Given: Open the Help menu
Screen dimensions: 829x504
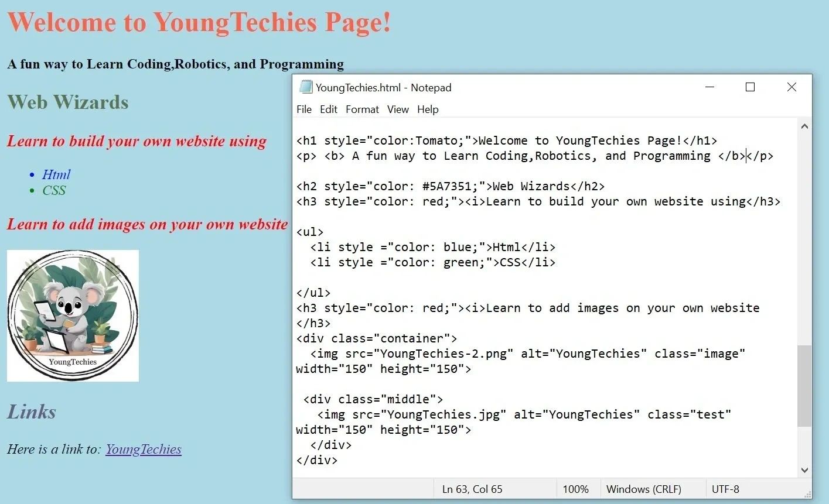Looking at the screenshot, I should tap(428, 109).
